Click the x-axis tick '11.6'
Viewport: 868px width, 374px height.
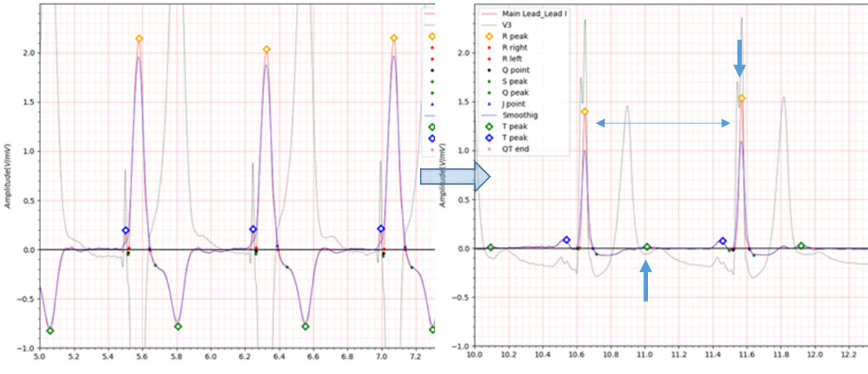coord(748,355)
